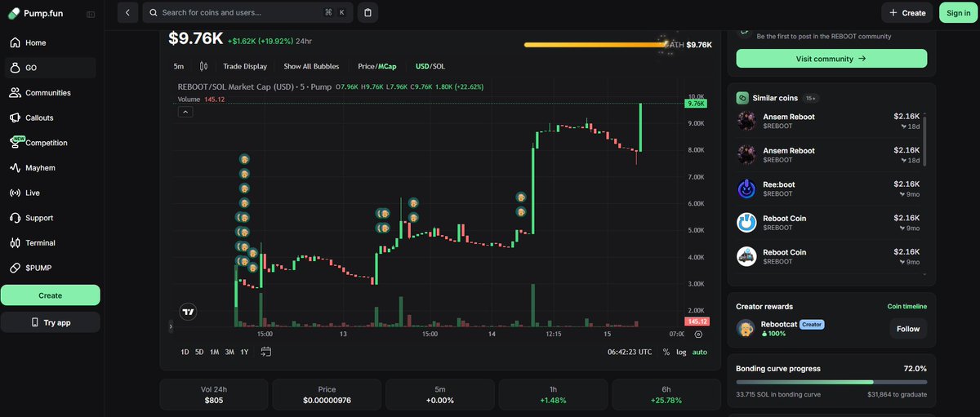The width and height of the screenshot is (980, 417).
Task: Open the Coin timeline link
Action: click(x=907, y=307)
